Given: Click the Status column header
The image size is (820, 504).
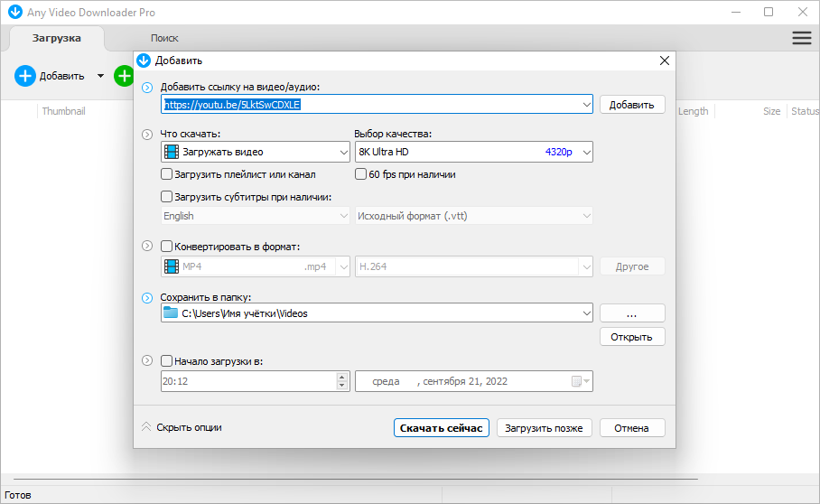Looking at the screenshot, I should (x=805, y=111).
